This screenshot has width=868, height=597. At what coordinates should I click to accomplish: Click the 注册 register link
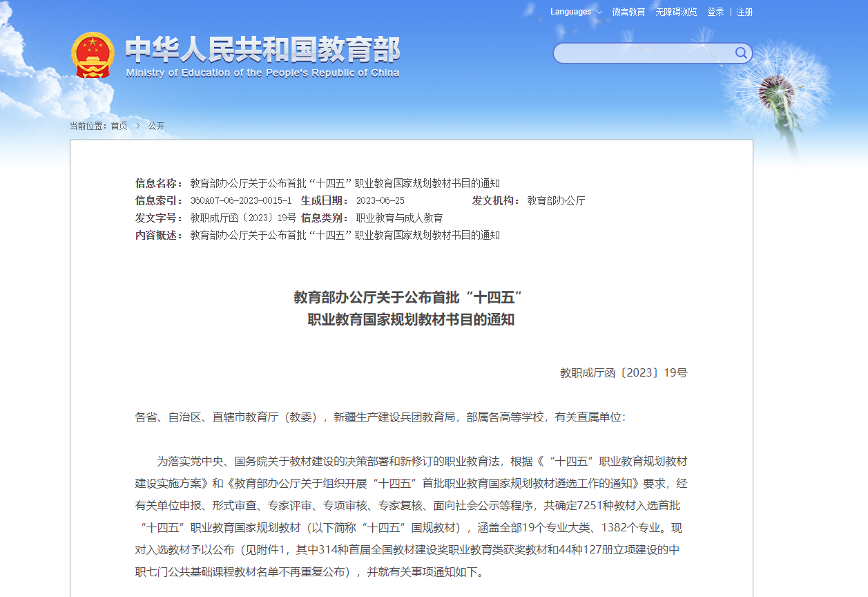[x=744, y=12]
